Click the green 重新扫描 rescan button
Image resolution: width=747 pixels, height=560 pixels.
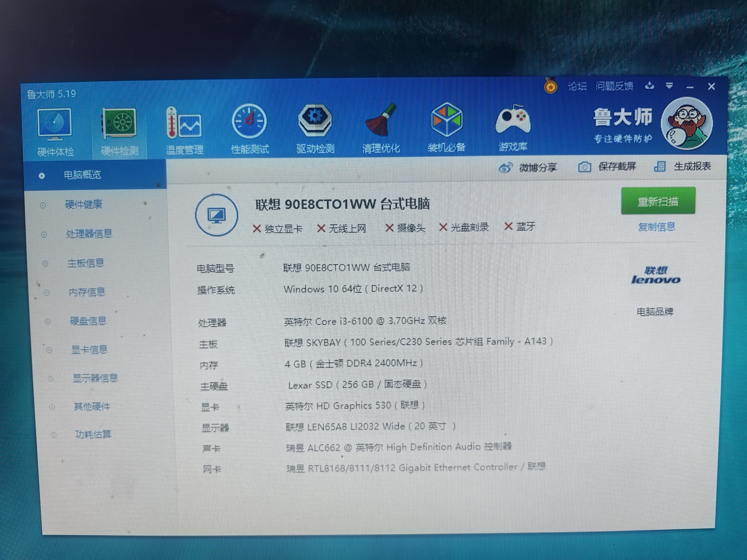click(658, 202)
